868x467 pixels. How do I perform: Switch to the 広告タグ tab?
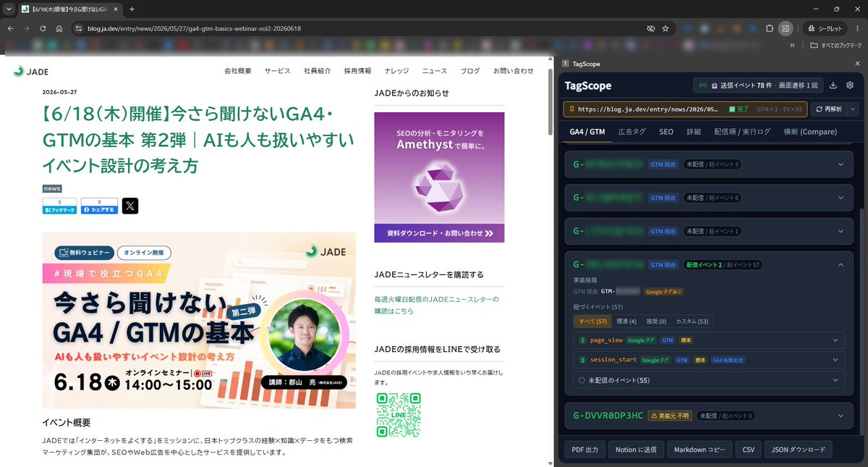(632, 132)
